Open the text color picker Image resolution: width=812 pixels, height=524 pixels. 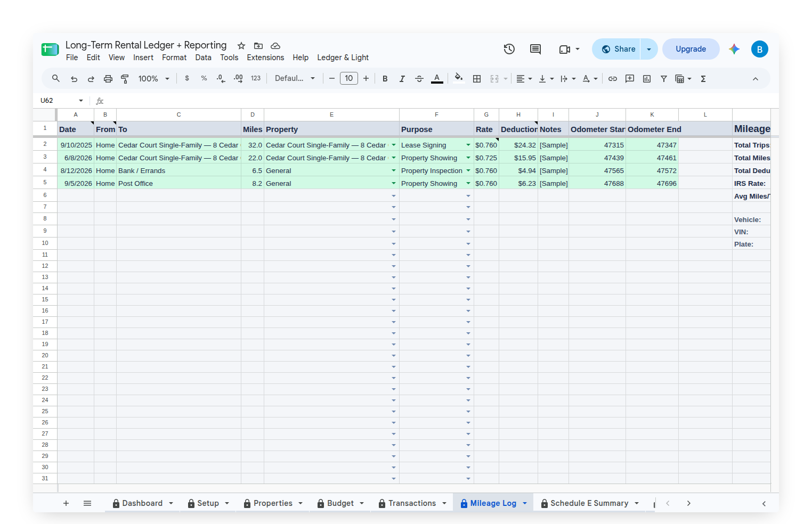pyautogui.click(x=437, y=79)
